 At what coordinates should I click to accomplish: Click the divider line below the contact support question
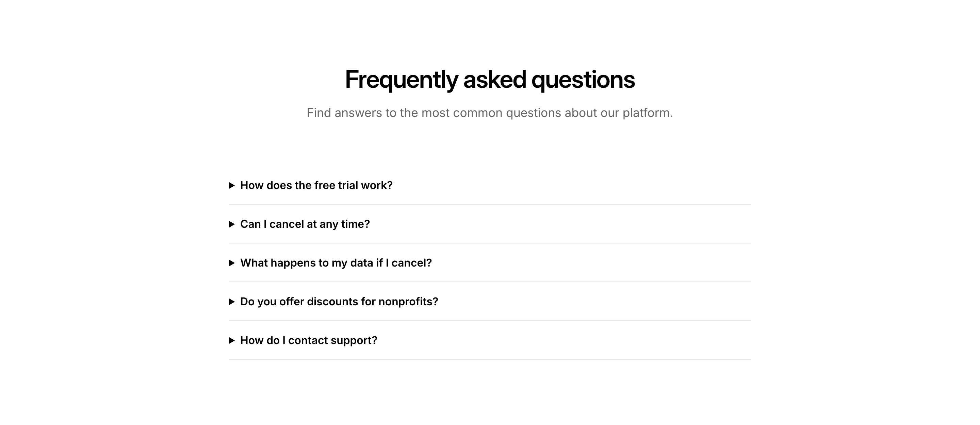coord(490,360)
